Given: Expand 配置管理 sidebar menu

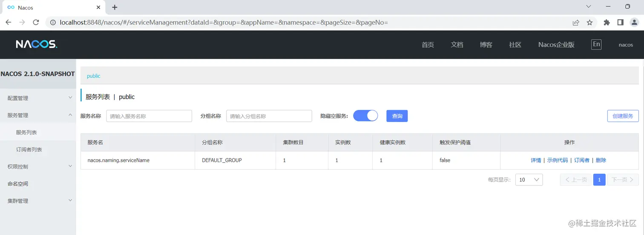Looking at the screenshot, I should pyautogui.click(x=38, y=98).
